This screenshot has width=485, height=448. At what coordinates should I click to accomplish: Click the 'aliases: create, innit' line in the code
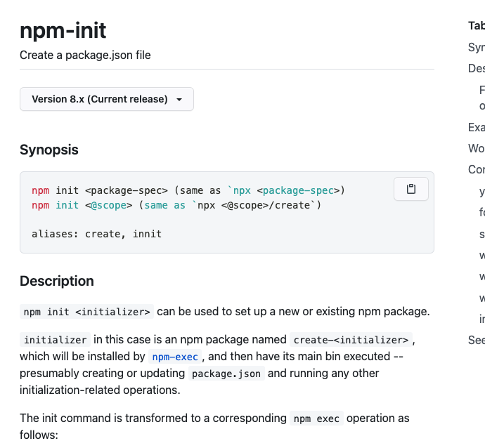(x=96, y=233)
